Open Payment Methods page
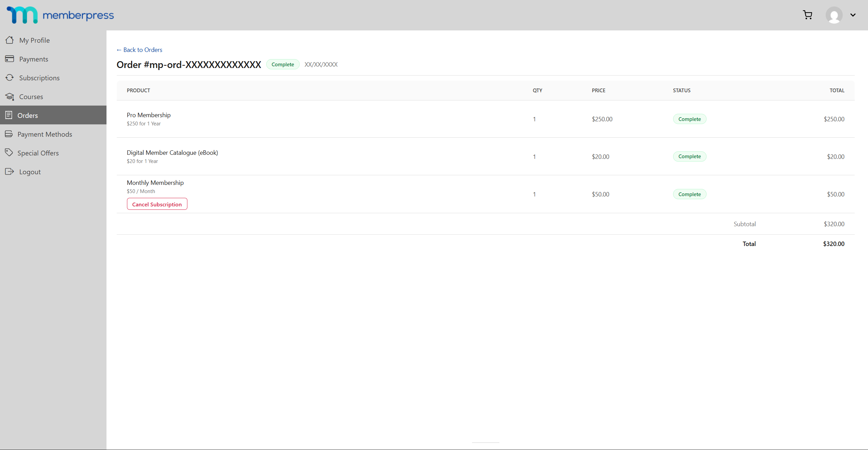868x450 pixels. pyautogui.click(x=53, y=134)
